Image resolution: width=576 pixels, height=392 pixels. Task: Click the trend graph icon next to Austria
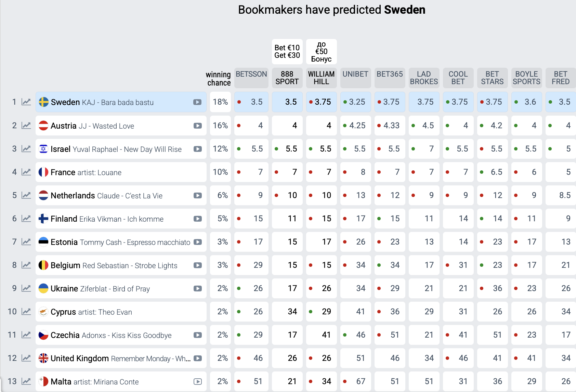point(26,126)
